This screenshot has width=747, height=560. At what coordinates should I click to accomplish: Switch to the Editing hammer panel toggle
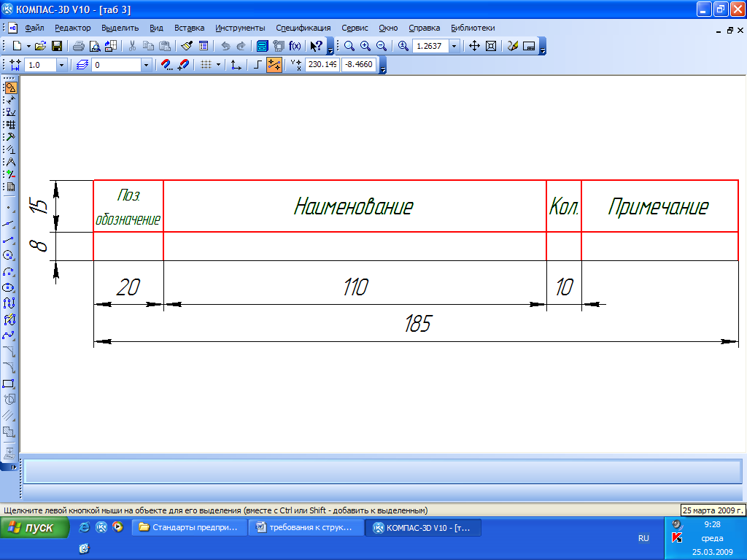(10, 137)
